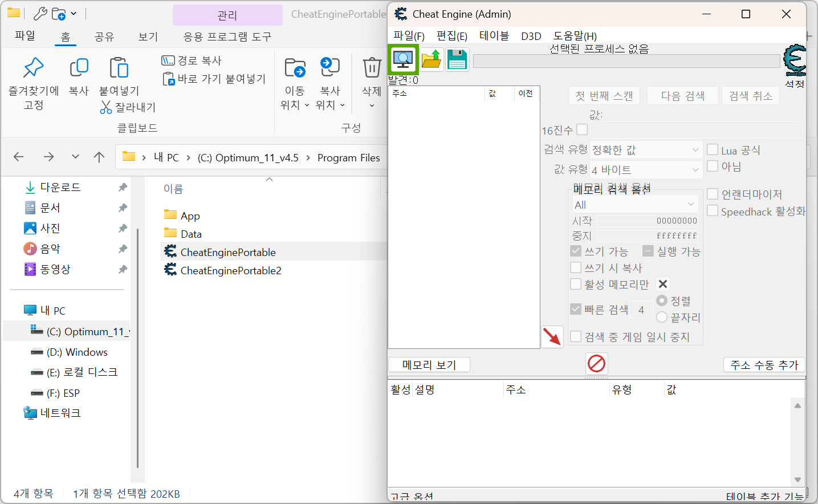Open recent locations chevron in Explorer
The height and width of the screenshot is (504, 818).
[75, 157]
